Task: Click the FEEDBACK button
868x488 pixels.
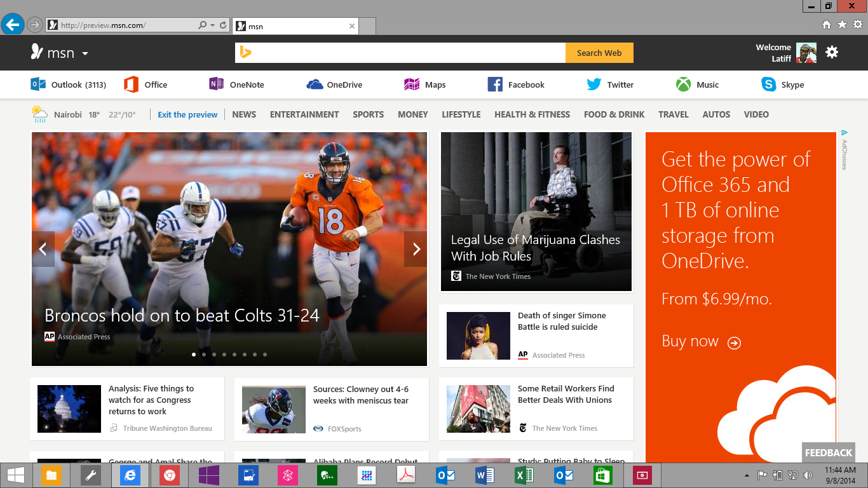Action: tap(829, 452)
